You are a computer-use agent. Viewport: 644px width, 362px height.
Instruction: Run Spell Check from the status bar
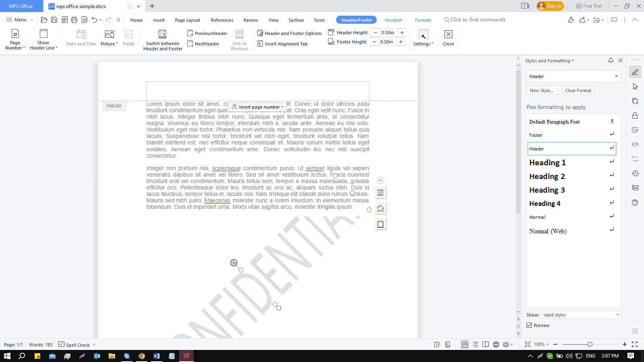tap(76, 345)
